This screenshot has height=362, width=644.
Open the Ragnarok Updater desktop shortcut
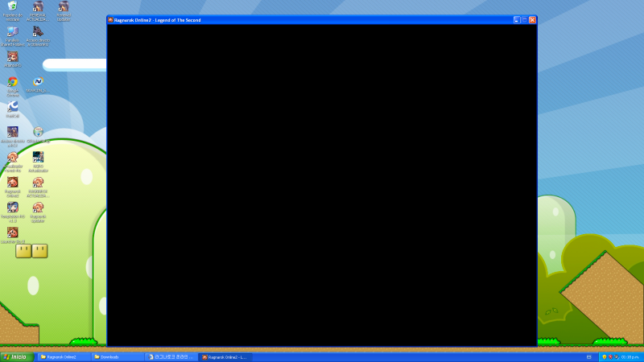pyautogui.click(x=38, y=212)
